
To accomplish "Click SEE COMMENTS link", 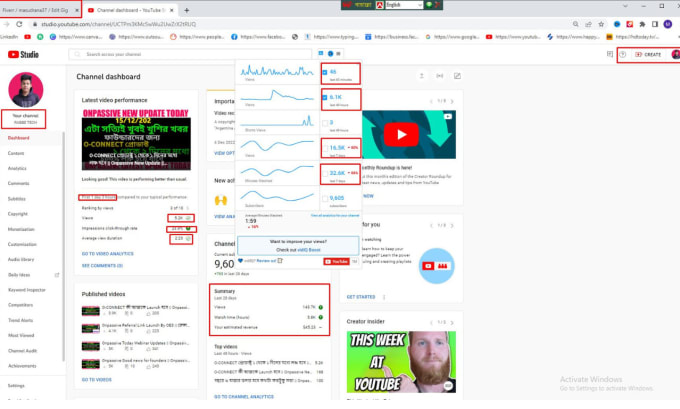I will [x=102, y=265].
